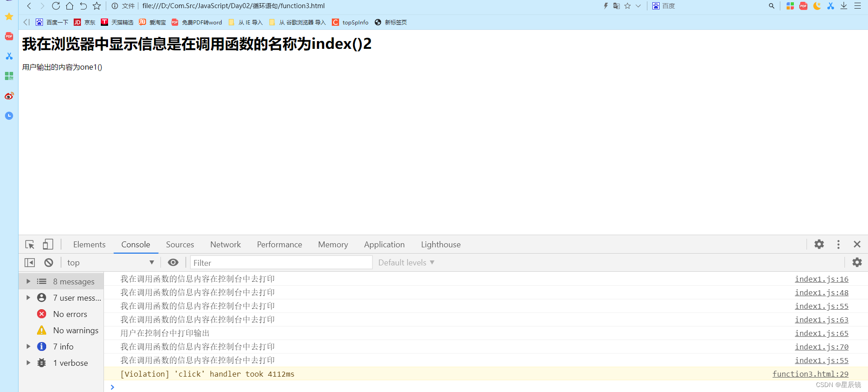The image size is (868, 392).
Task: Click the console prompt input line
Action: point(486,387)
